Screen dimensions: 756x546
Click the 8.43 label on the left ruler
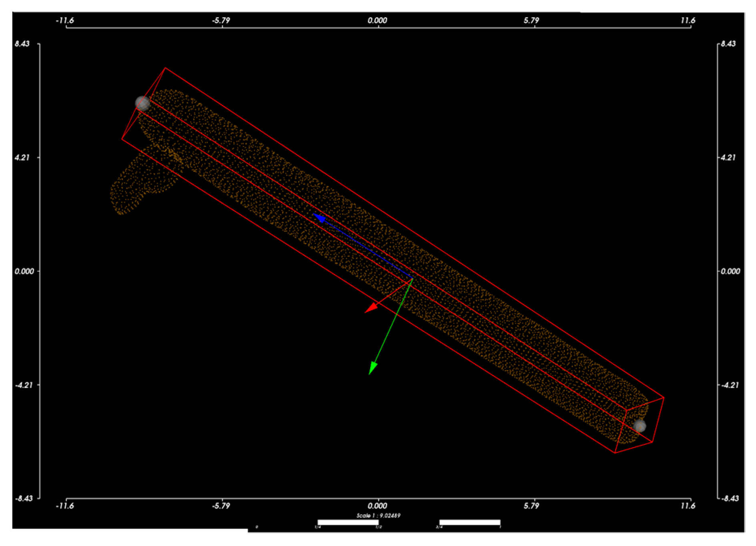(22, 44)
